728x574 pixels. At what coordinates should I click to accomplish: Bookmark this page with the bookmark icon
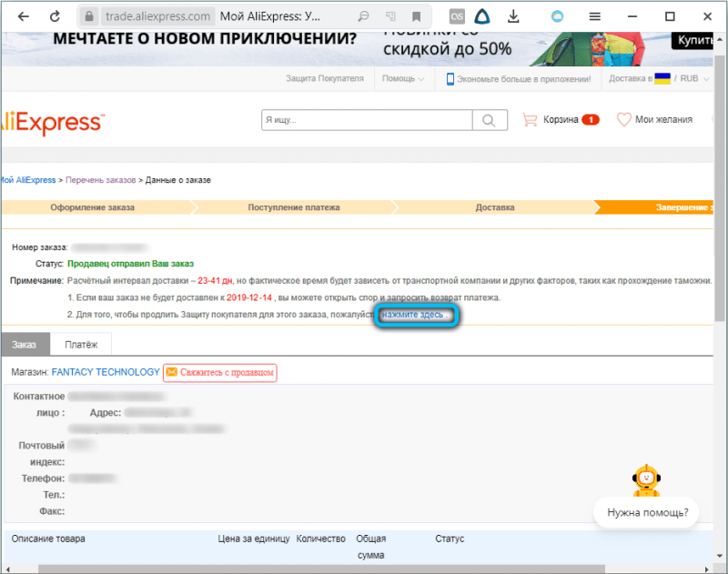417,16
